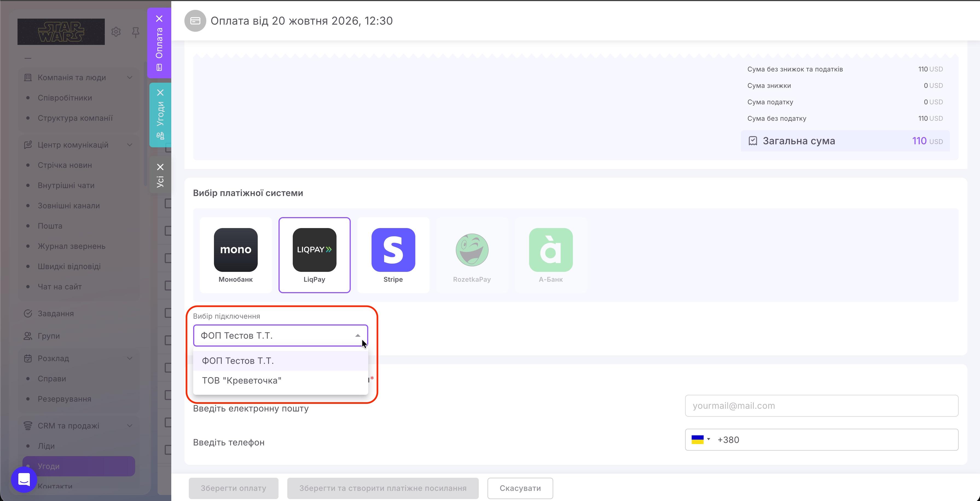980x501 pixels.
Task: Click the pin icon next to logo
Action: [135, 32]
